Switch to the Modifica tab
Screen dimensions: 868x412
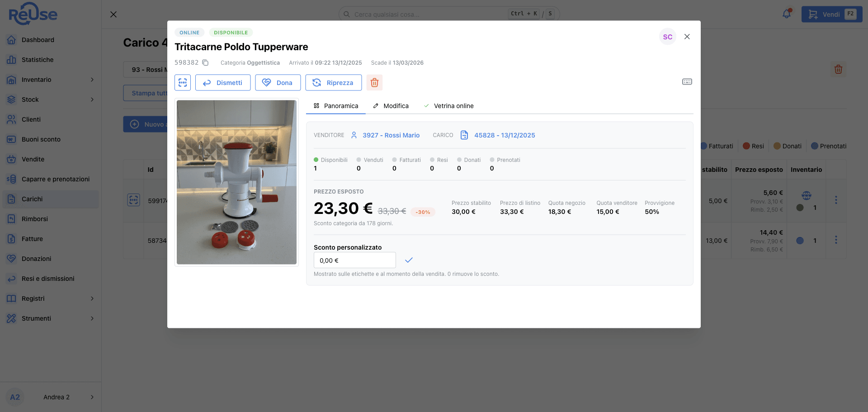391,106
